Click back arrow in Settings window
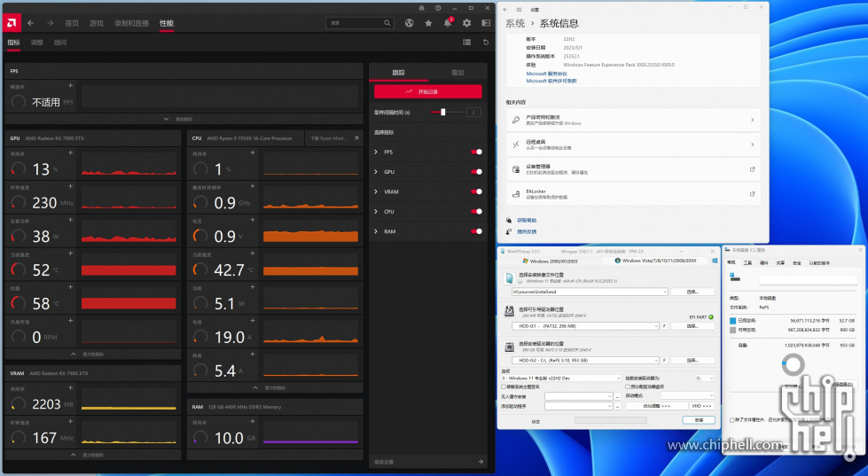The image size is (868, 476). (504, 10)
